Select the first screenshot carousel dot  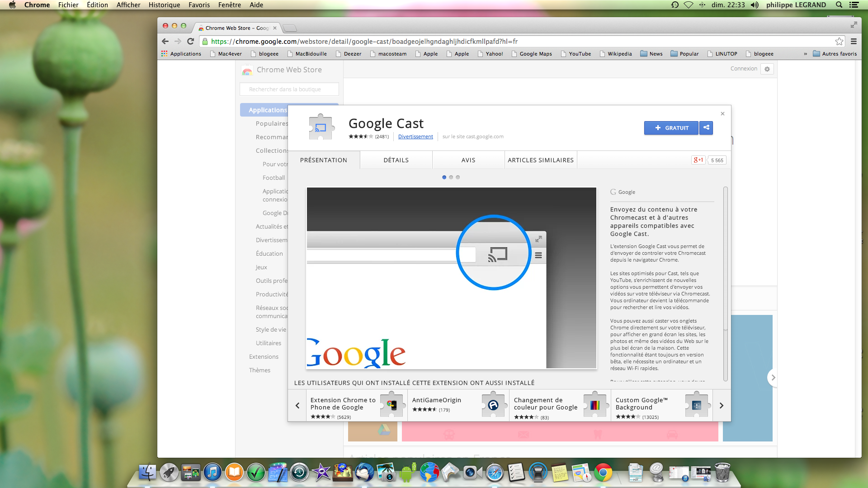444,177
